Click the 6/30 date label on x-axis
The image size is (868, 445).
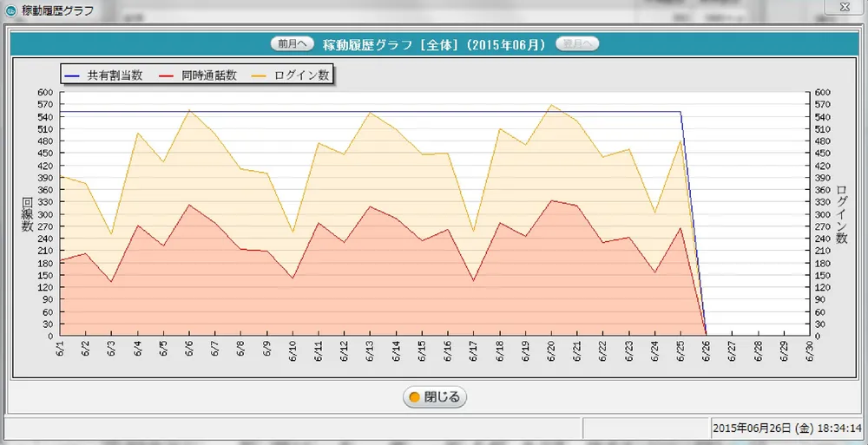[x=810, y=351]
